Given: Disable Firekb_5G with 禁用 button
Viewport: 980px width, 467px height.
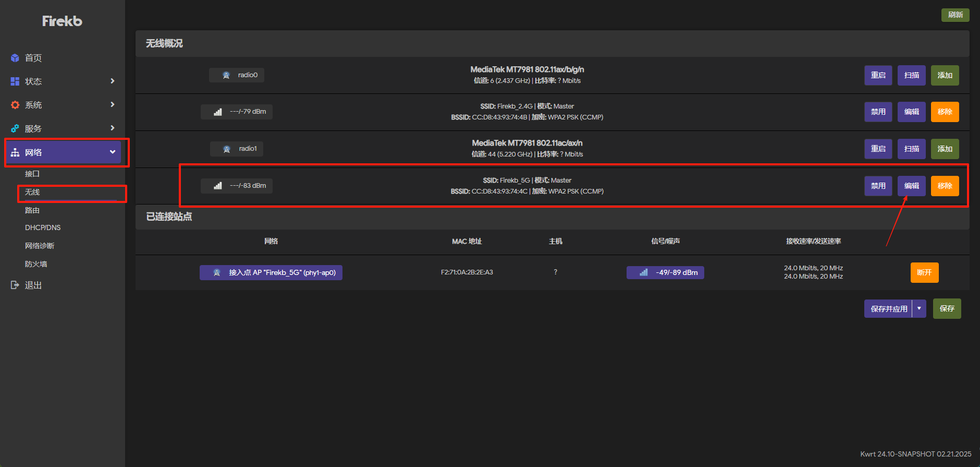Looking at the screenshot, I should 878,186.
